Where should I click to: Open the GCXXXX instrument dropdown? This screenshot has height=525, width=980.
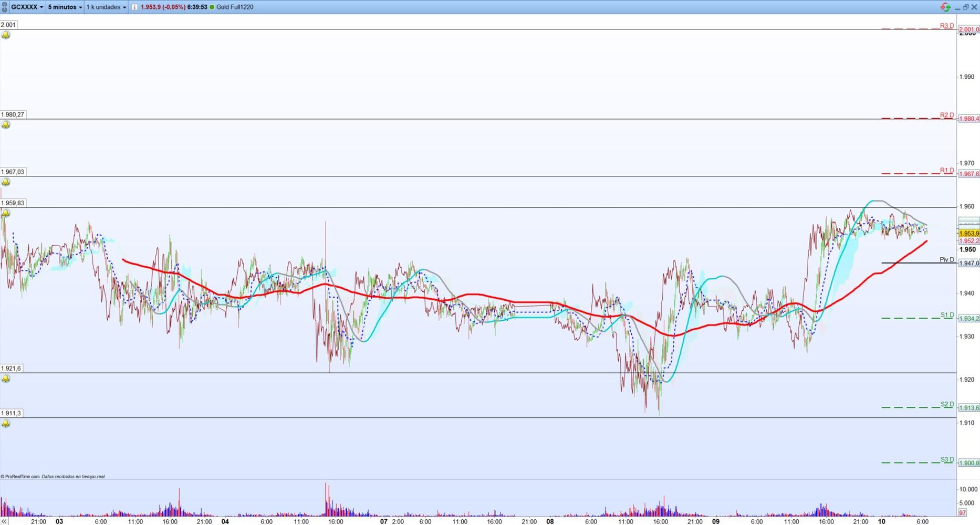(27, 7)
